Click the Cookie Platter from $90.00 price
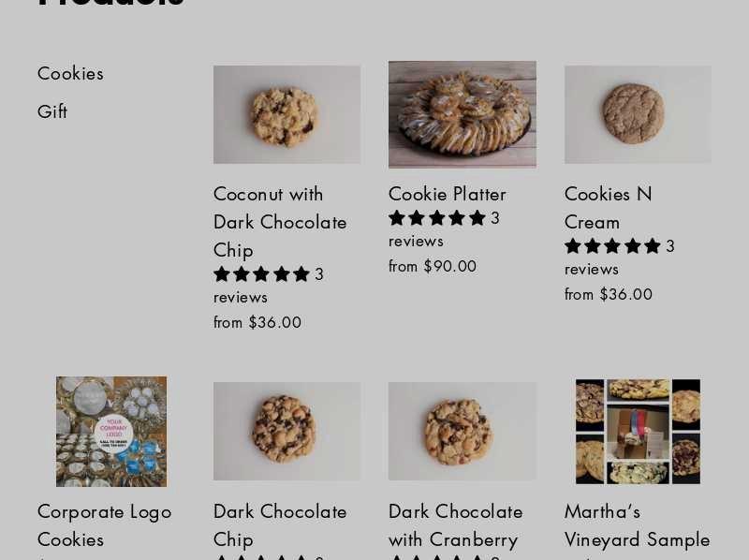Screen dimensions: 749x560 pos(433,266)
